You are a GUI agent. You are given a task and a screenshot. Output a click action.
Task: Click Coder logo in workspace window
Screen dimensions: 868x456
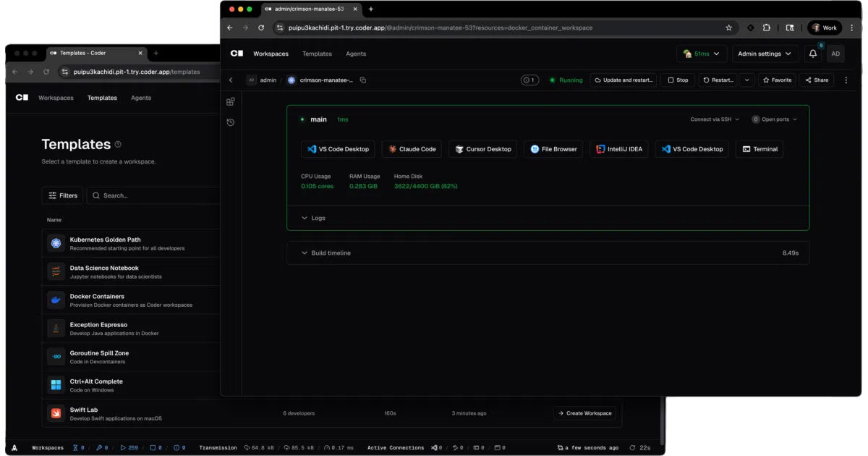[237, 54]
